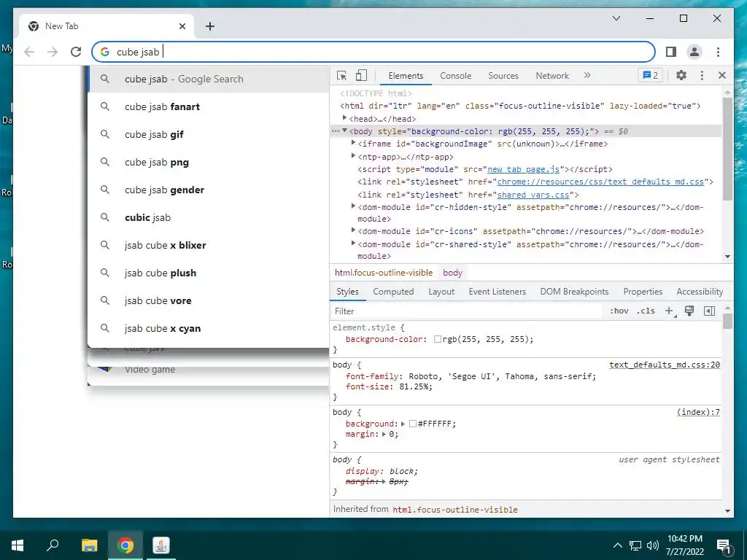Image resolution: width=747 pixels, height=560 pixels.
Task: Toggle the .cls element classes button
Action: pyautogui.click(x=646, y=311)
